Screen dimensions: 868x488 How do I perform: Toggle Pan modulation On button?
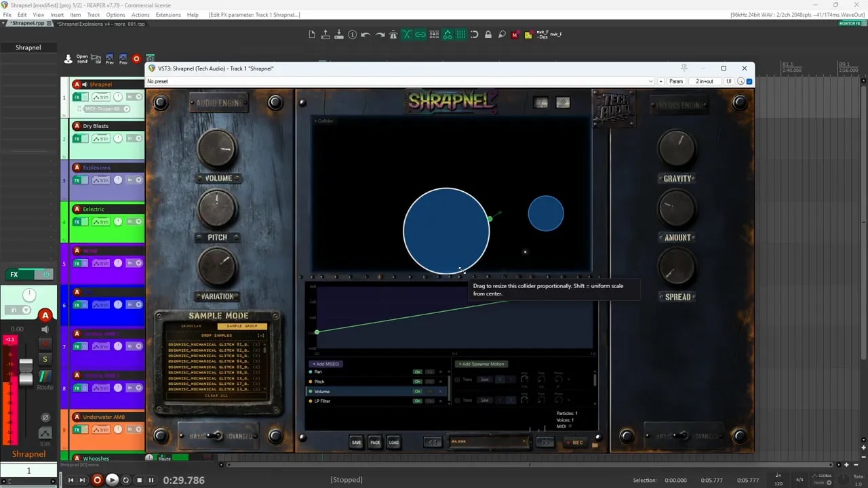point(418,372)
